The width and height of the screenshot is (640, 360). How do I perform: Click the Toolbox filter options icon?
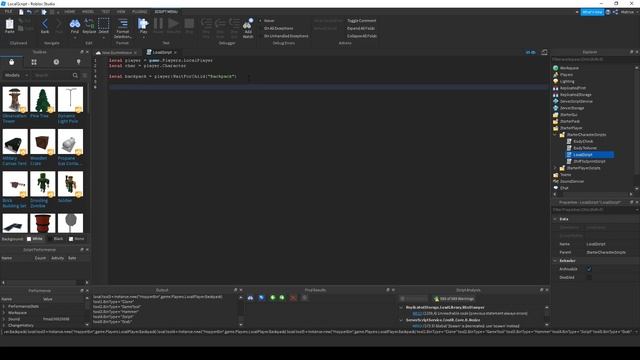(x=85, y=76)
